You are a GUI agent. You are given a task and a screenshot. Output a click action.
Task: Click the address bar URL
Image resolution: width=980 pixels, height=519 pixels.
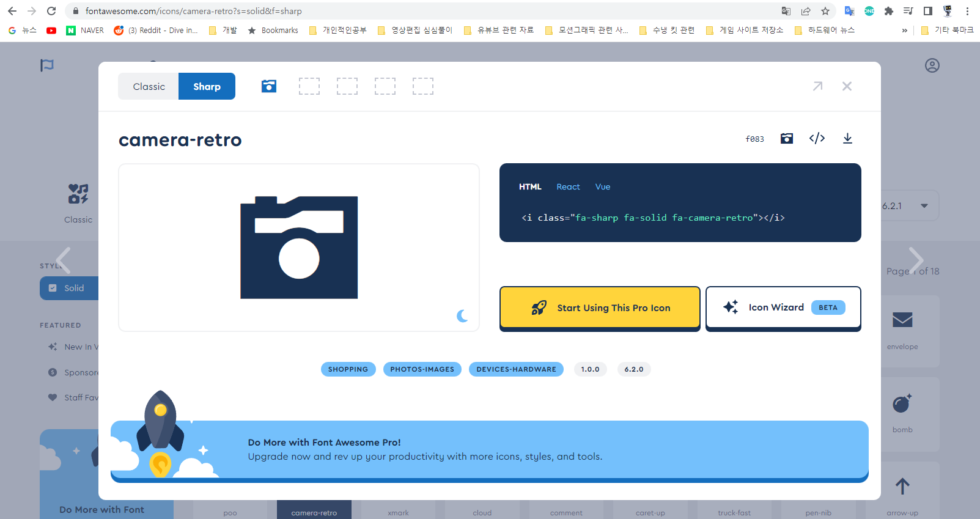click(x=193, y=11)
